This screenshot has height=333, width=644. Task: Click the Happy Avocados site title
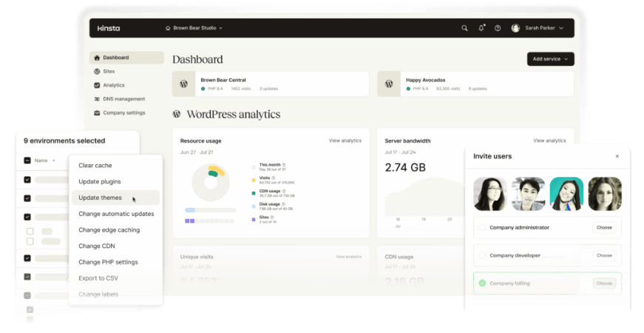(425, 80)
